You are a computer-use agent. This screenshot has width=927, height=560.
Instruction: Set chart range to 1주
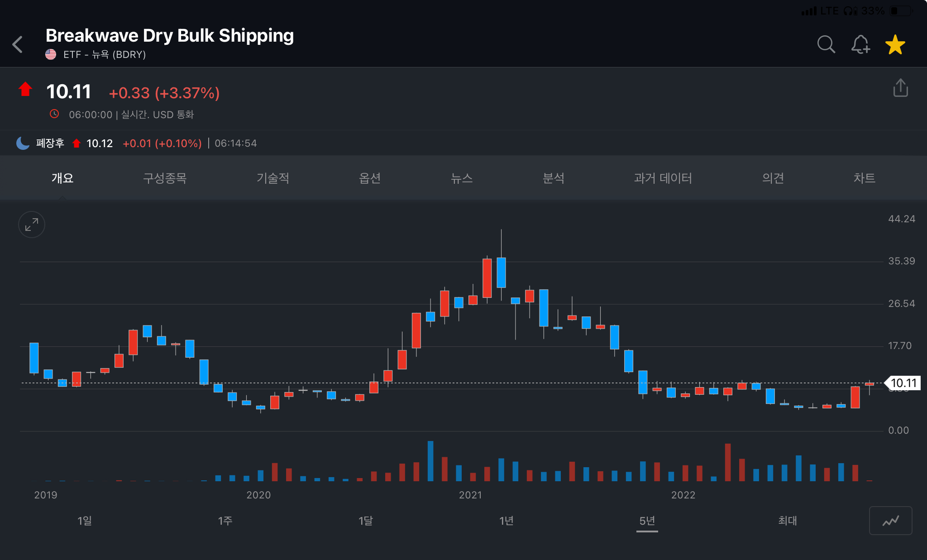coord(225,521)
